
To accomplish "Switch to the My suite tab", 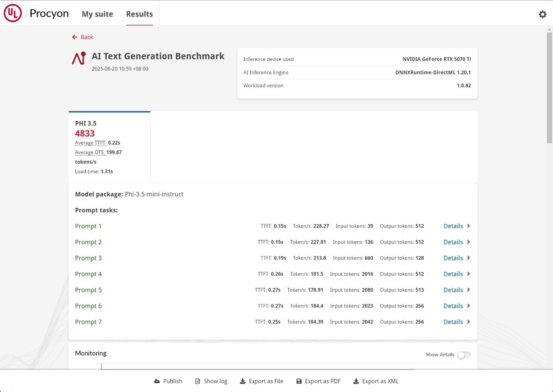I will 98,14.
